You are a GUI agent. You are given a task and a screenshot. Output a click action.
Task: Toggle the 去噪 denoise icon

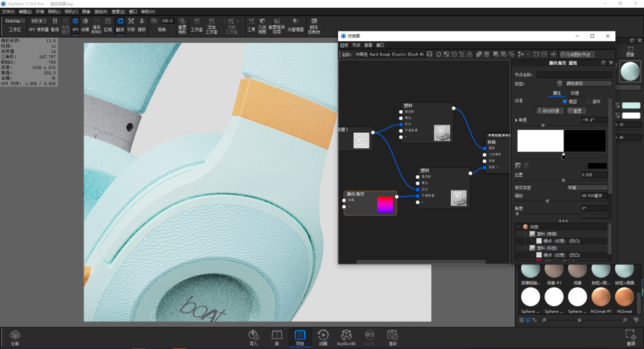pyautogui.click(x=85, y=25)
